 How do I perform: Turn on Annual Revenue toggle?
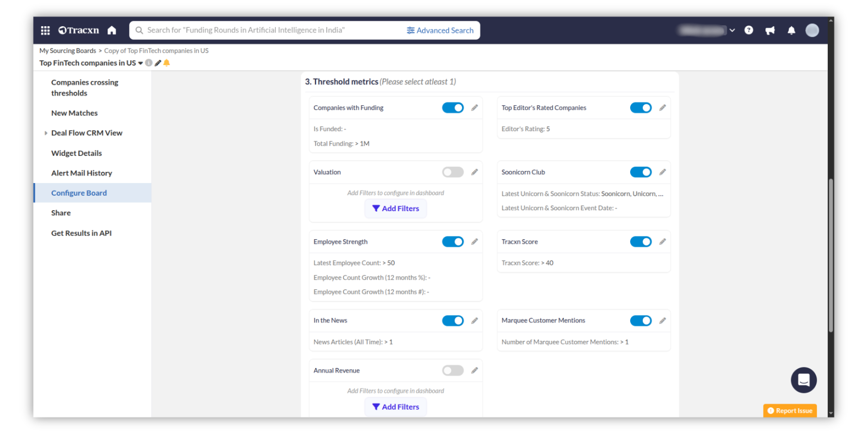click(x=453, y=371)
